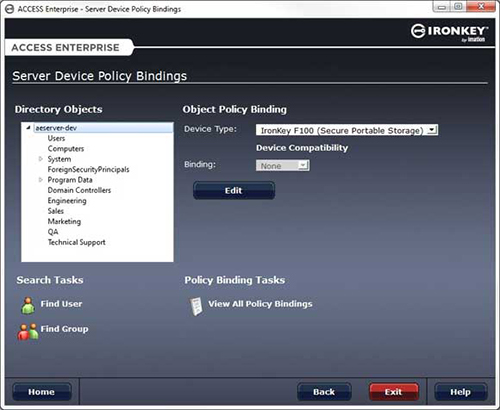Viewport: 500px width, 410px height.
Task: Maximize the ACCESS Enterprise window
Action: [459, 7]
